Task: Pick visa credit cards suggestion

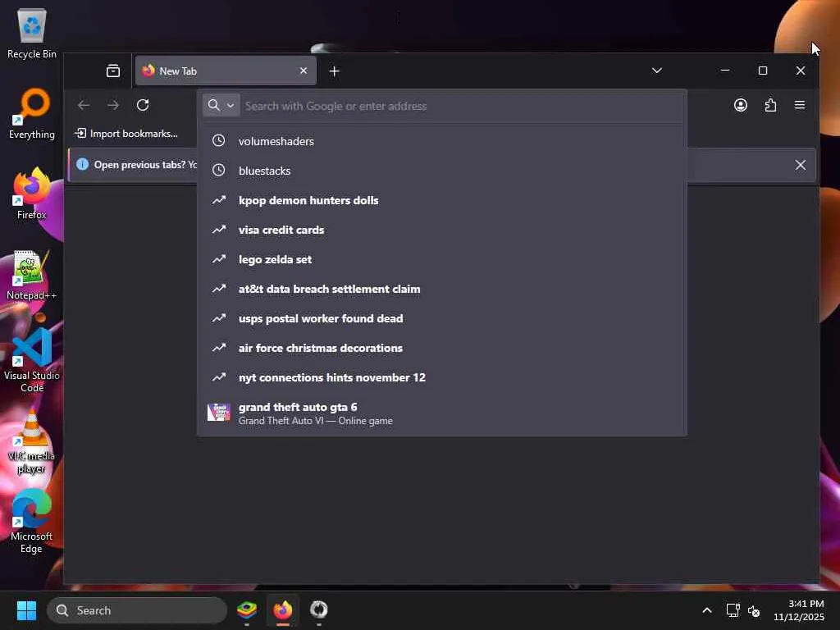Action: (x=442, y=230)
